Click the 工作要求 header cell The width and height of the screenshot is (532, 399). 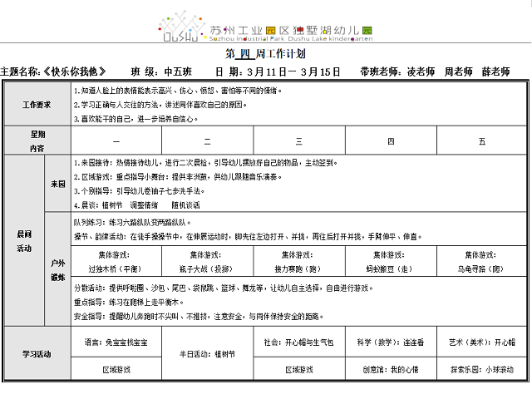37,104
